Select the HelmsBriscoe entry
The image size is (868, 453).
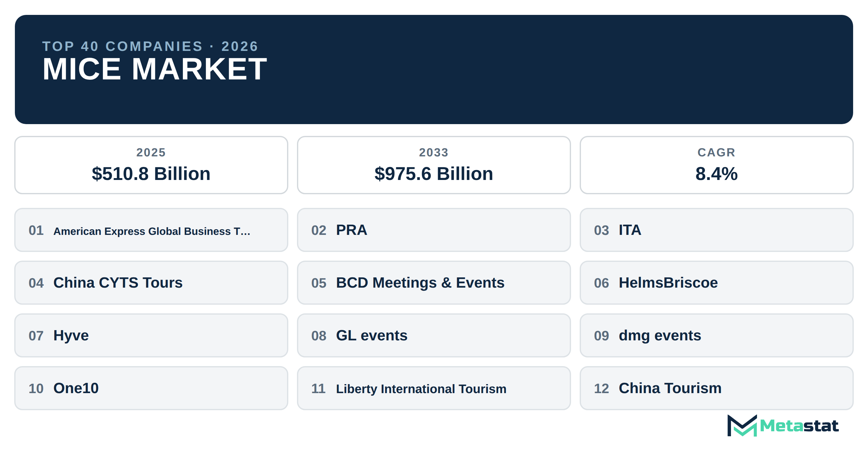[716, 283]
